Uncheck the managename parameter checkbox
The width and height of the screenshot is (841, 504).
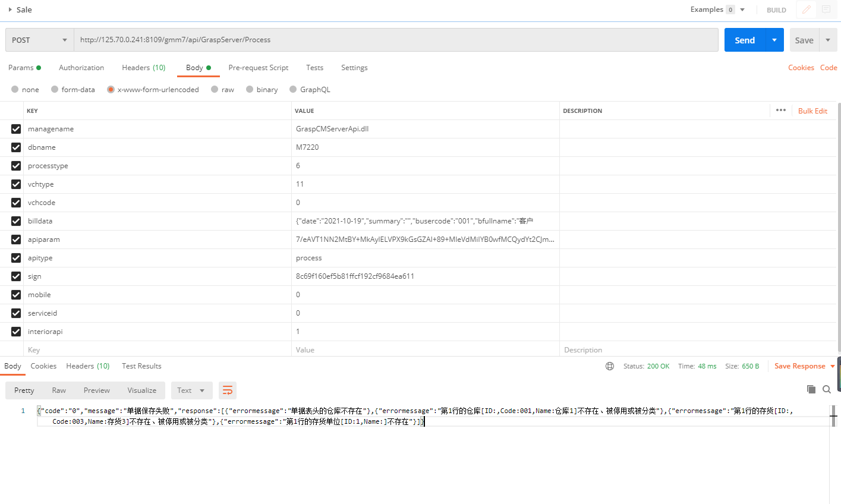pyautogui.click(x=16, y=129)
